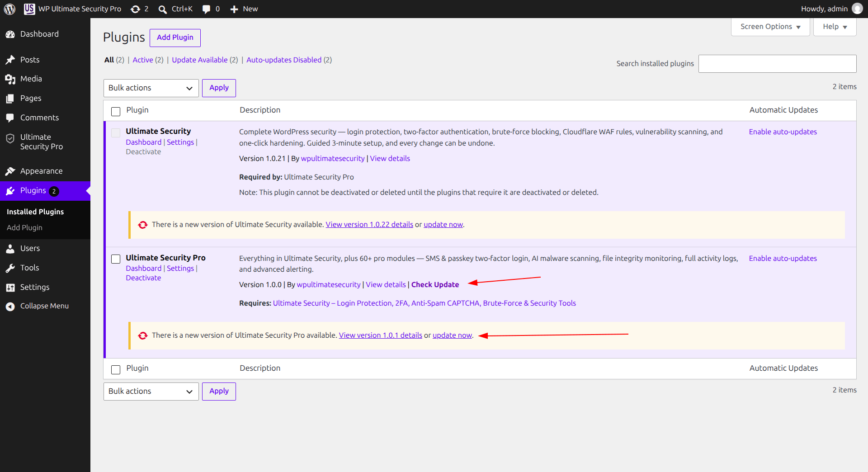Open the updates icon in admin bar
The image size is (868, 472).
click(x=135, y=9)
